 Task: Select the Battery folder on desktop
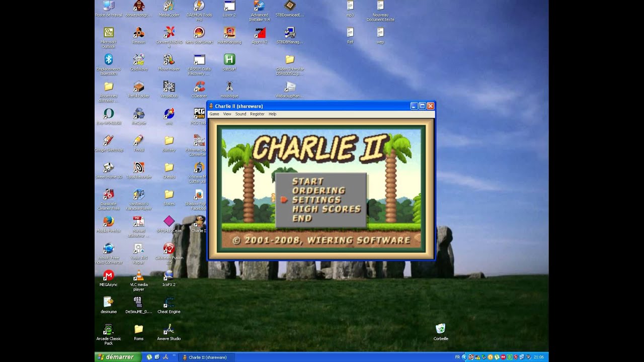pyautogui.click(x=169, y=144)
